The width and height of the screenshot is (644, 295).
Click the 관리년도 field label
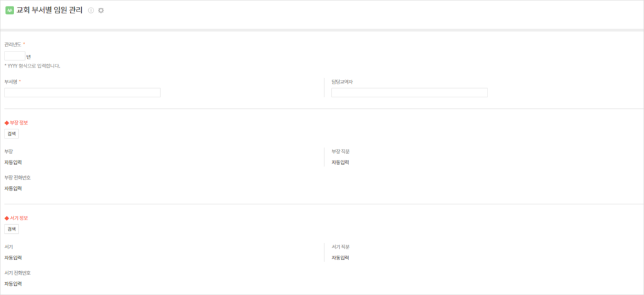(13, 44)
